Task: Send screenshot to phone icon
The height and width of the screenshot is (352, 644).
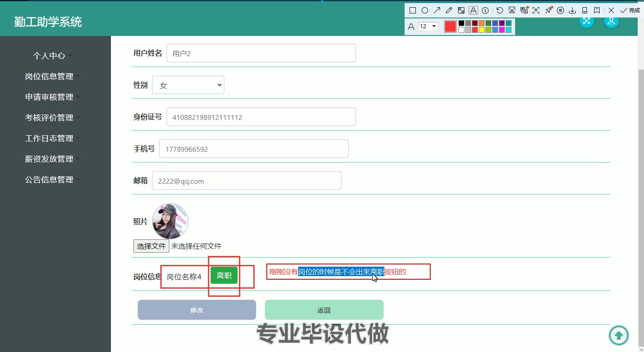Action: 584,10
